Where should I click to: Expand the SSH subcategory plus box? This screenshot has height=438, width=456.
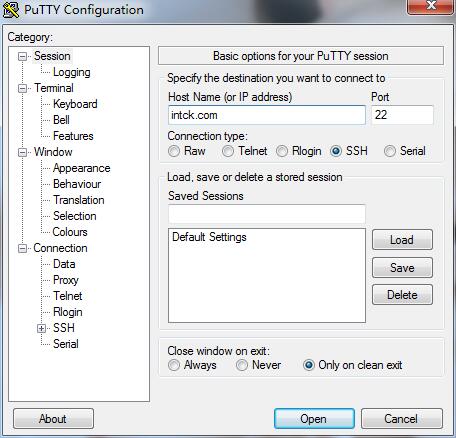[41, 328]
